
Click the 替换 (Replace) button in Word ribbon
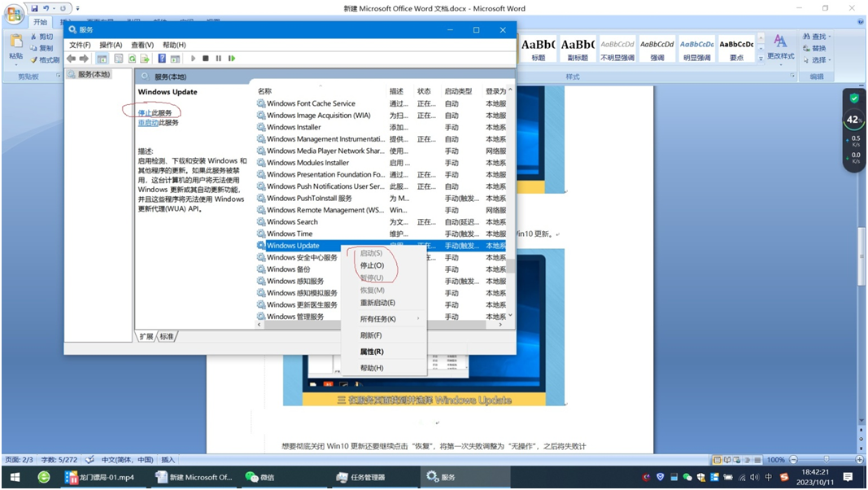(x=814, y=48)
